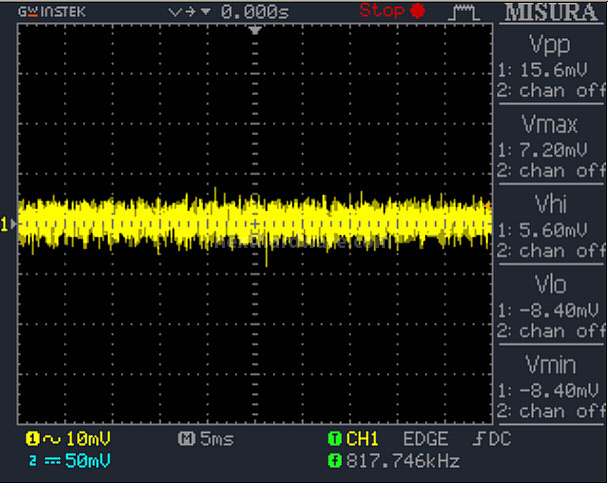Click the MISURA menu title
Image resolution: width=608 pixels, height=483 pixels.
point(551,12)
